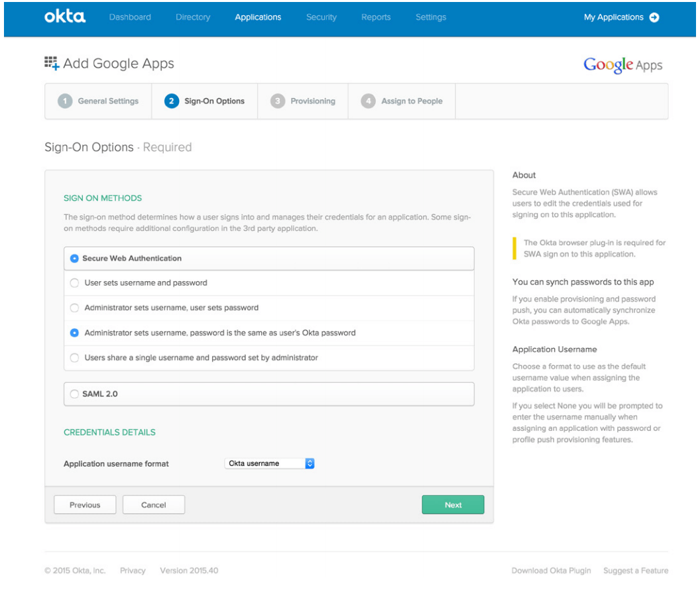The image size is (700, 598).
Task: Click the Google Apps logo
Action: [622, 65]
